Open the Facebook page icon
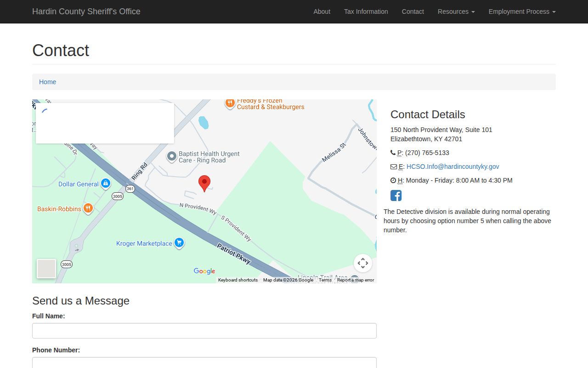The width and height of the screenshot is (588, 368). pos(396,195)
